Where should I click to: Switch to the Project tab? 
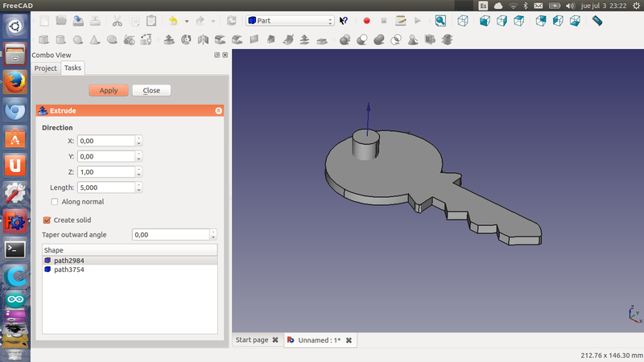(x=46, y=68)
